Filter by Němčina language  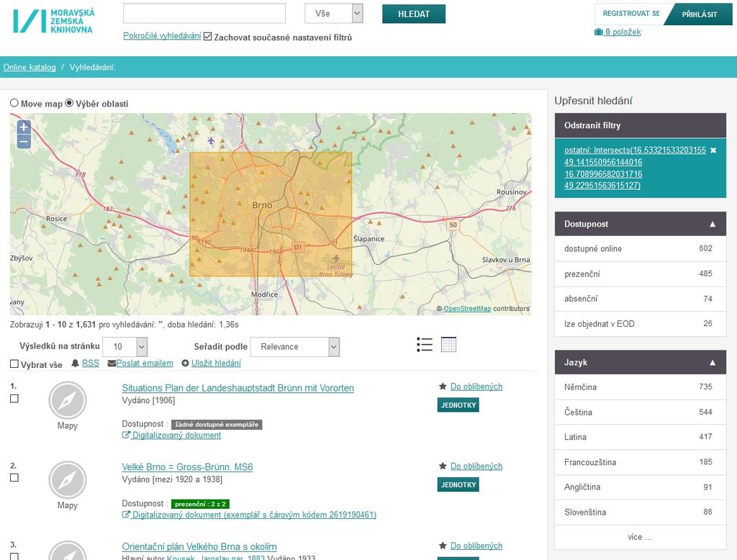tap(640, 387)
